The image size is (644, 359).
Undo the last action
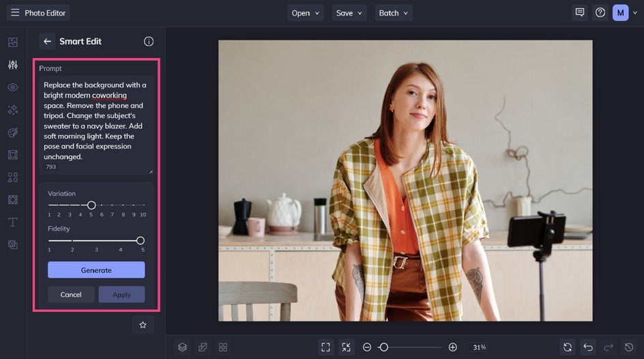coord(588,347)
